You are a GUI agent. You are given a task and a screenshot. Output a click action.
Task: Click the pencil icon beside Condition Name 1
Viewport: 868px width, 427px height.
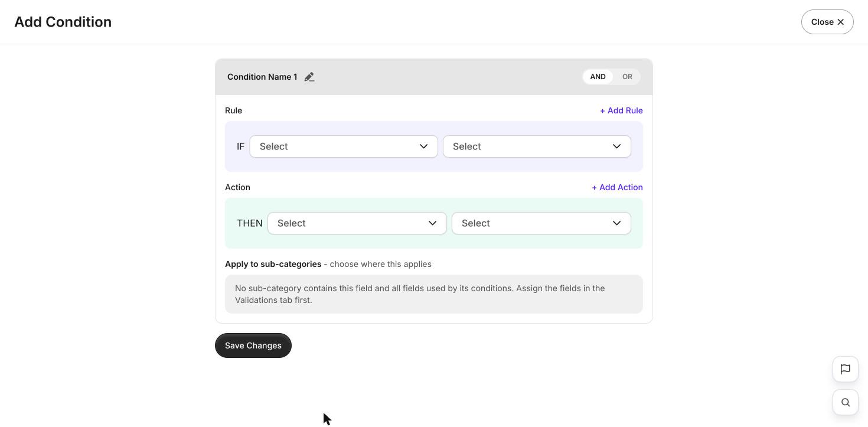pyautogui.click(x=309, y=77)
